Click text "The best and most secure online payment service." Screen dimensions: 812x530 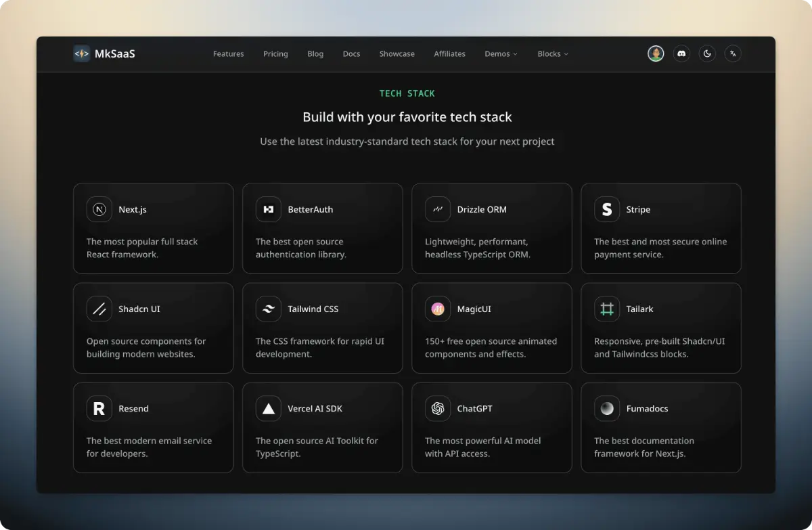pos(660,248)
